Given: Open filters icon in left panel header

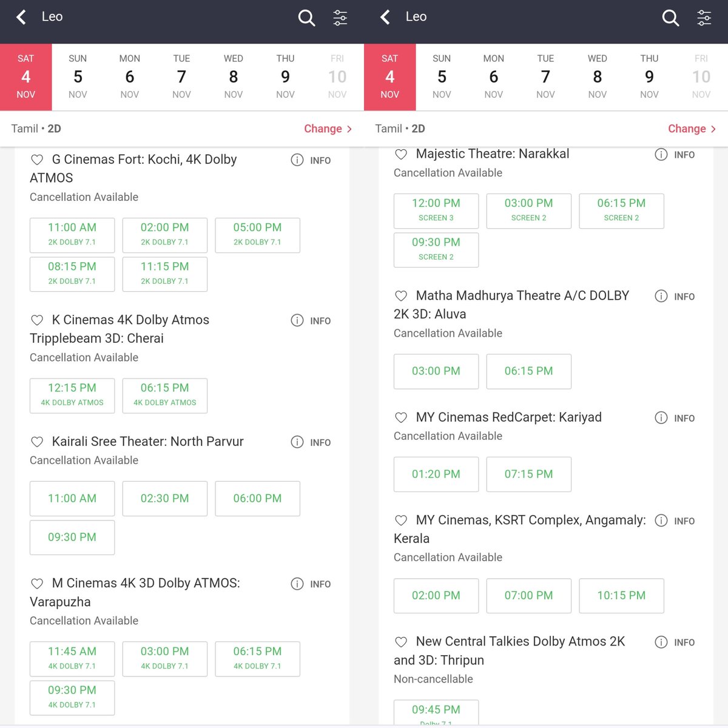Looking at the screenshot, I should tap(340, 18).
